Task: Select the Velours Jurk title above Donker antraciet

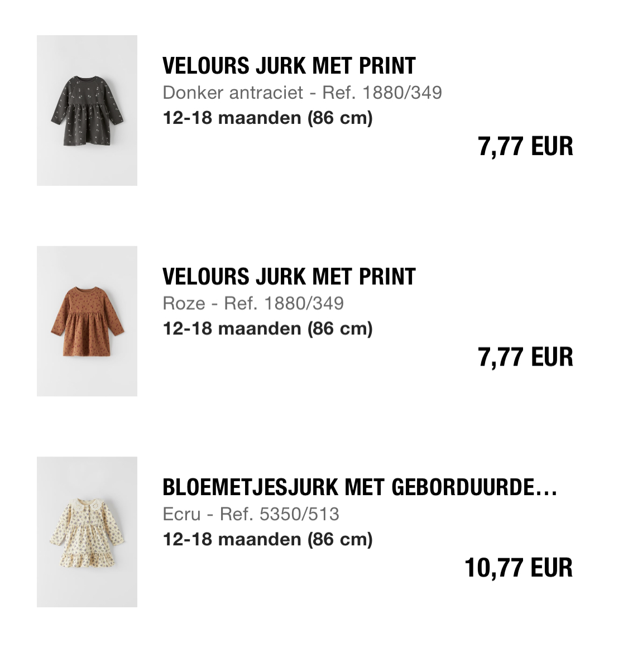Action: [289, 66]
